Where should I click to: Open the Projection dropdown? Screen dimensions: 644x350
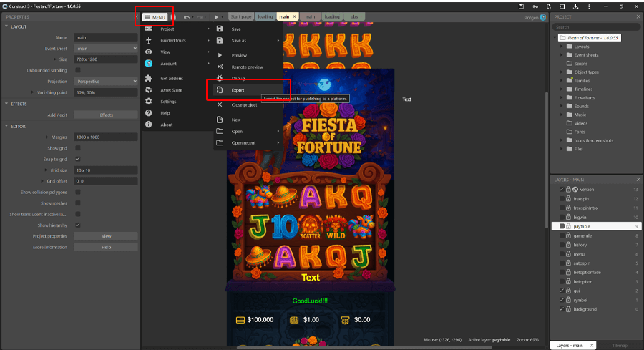pos(106,82)
